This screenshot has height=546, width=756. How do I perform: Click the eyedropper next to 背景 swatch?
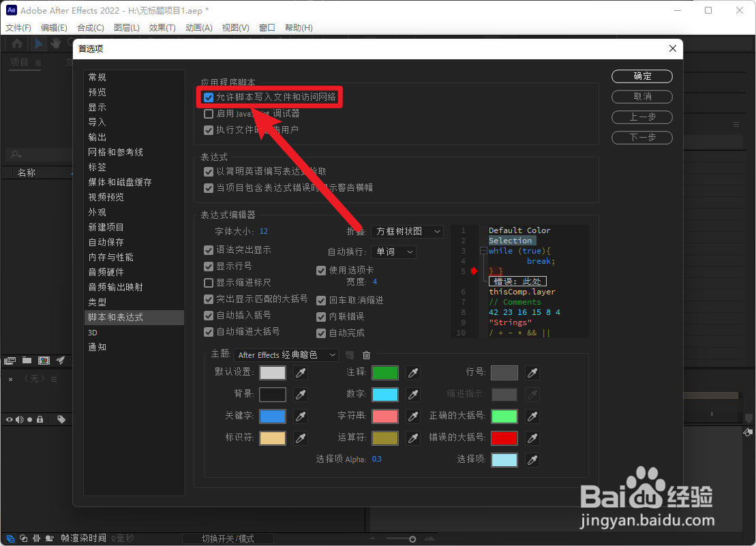(301, 395)
